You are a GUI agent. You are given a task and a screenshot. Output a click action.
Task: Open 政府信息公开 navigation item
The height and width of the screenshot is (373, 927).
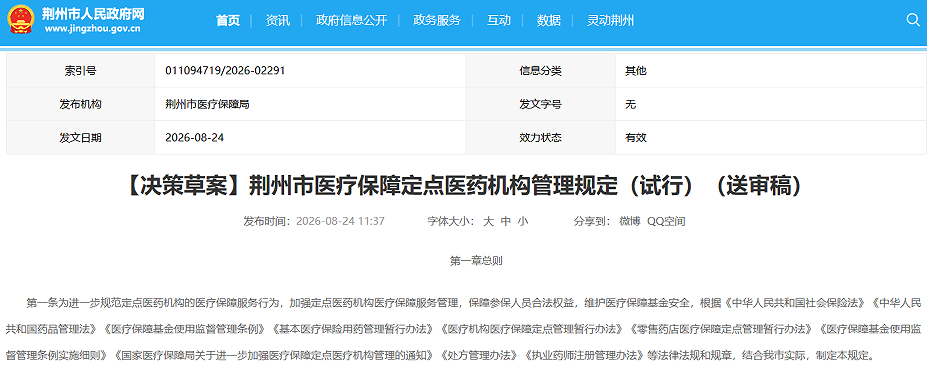351,21
